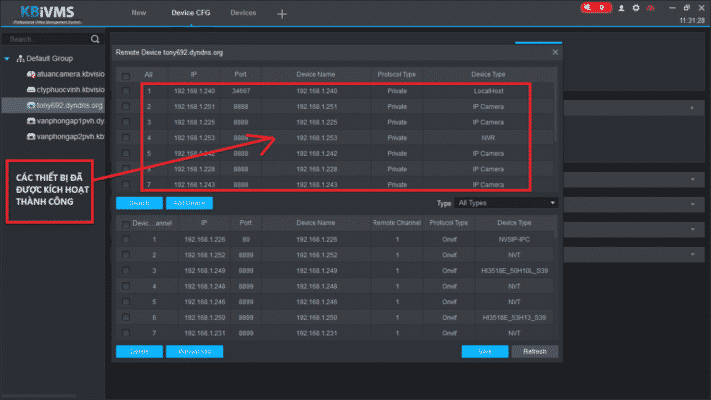Viewport: 711px width, 400px height.
Task: Collapse the Default Group tree node
Action: click(7, 59)
